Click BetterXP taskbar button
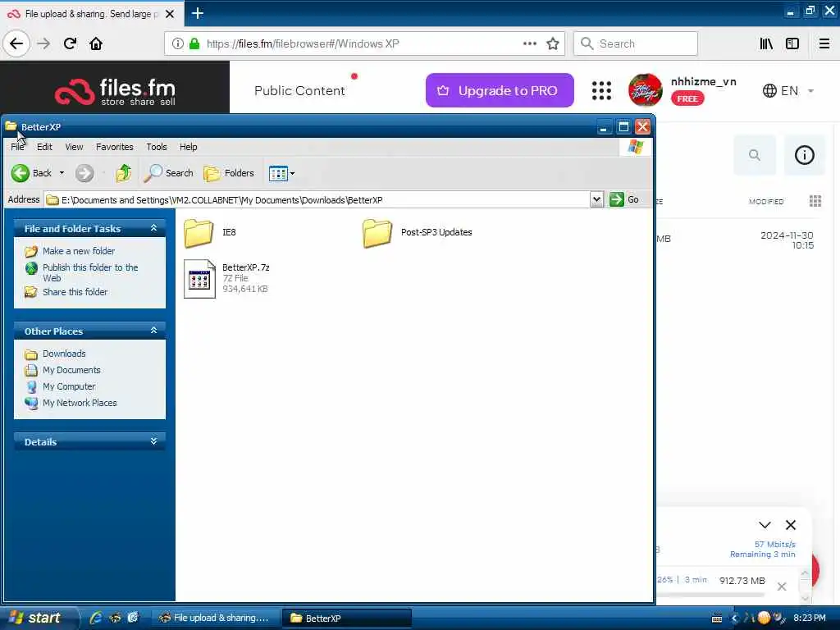Viewport: 840px width, 630px height. [x=347, y=618]
